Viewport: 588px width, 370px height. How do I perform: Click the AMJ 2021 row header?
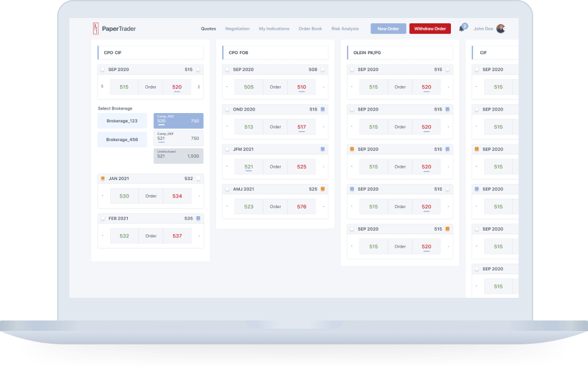(275, 189)
